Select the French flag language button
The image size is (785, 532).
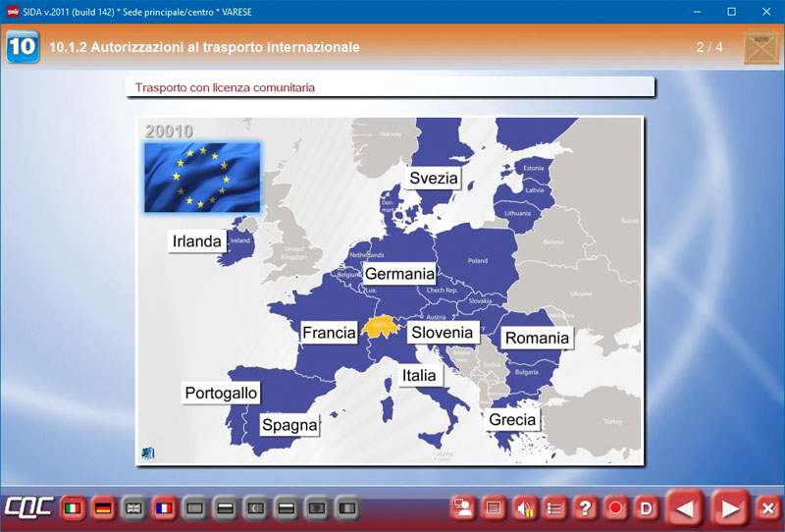coord(164,508)
